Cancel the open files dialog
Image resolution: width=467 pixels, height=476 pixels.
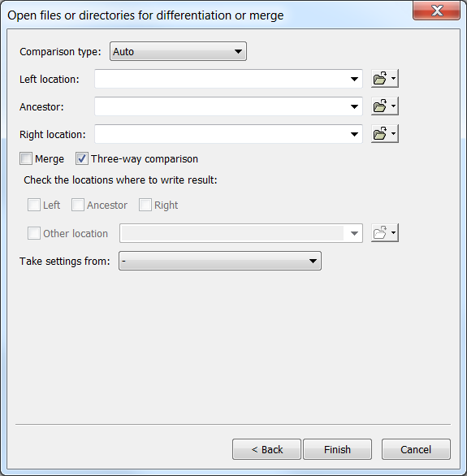coord(416,449)
